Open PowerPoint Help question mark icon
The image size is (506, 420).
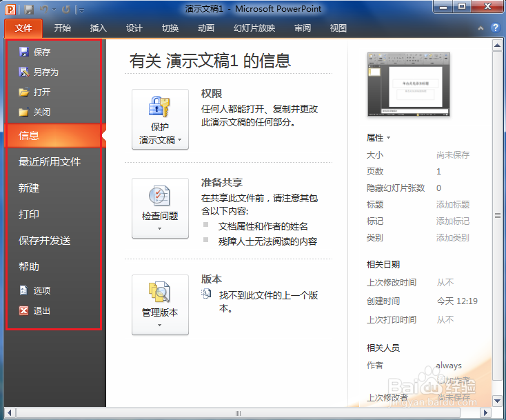coord(496,28)
